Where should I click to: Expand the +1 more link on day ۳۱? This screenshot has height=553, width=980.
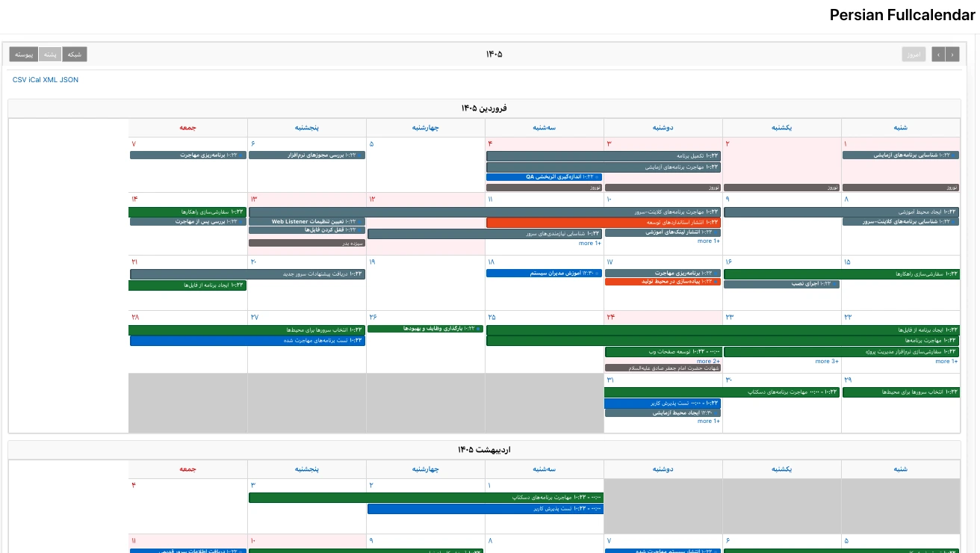(x=709, y=421)
